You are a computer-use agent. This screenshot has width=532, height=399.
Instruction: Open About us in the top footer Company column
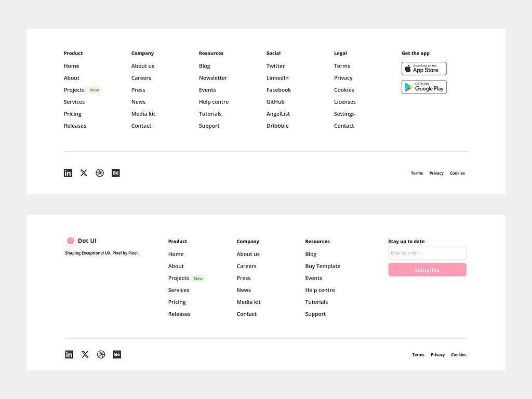coord(143,66)
